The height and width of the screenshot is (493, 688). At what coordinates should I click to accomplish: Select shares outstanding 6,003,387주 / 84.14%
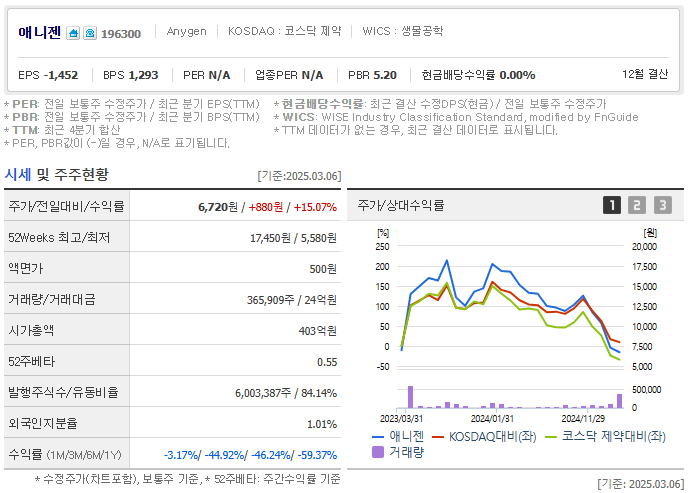click(286, 393)
